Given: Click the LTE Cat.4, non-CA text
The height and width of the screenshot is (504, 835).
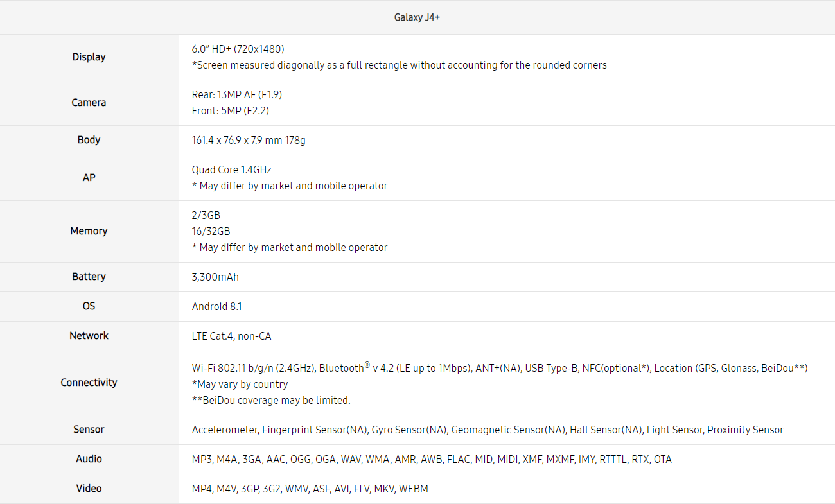Looking at the screenshot, I should coord(231,336).
